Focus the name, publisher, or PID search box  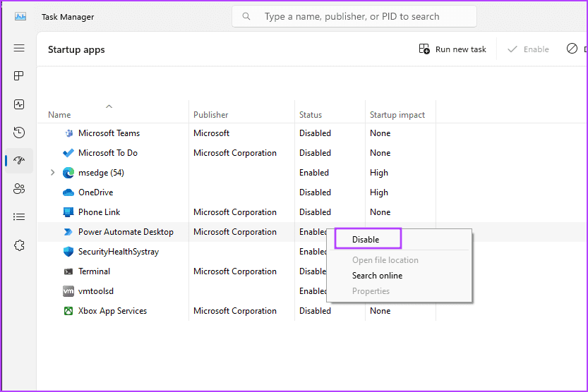click(354, 16)
